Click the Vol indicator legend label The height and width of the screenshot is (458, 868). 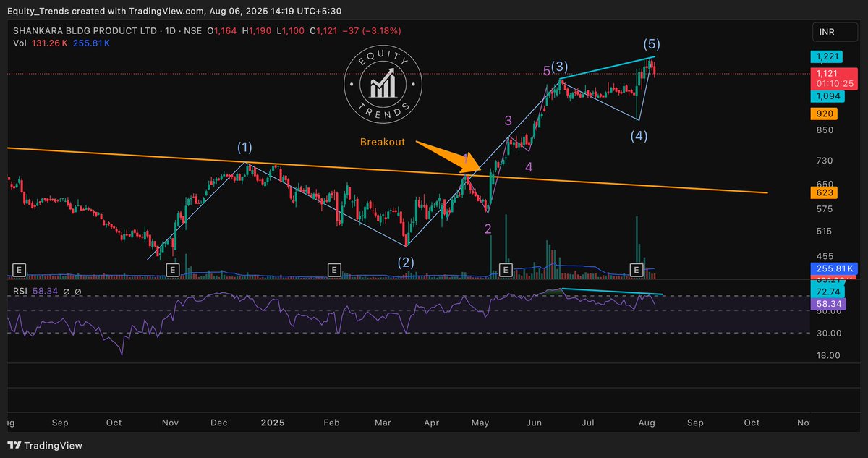click(x=20, y=43)
